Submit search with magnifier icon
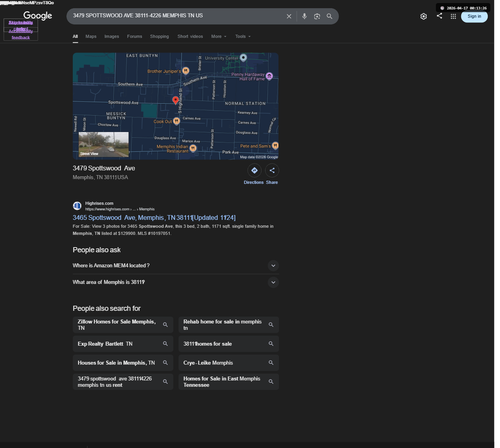 [x=329, y=16]
